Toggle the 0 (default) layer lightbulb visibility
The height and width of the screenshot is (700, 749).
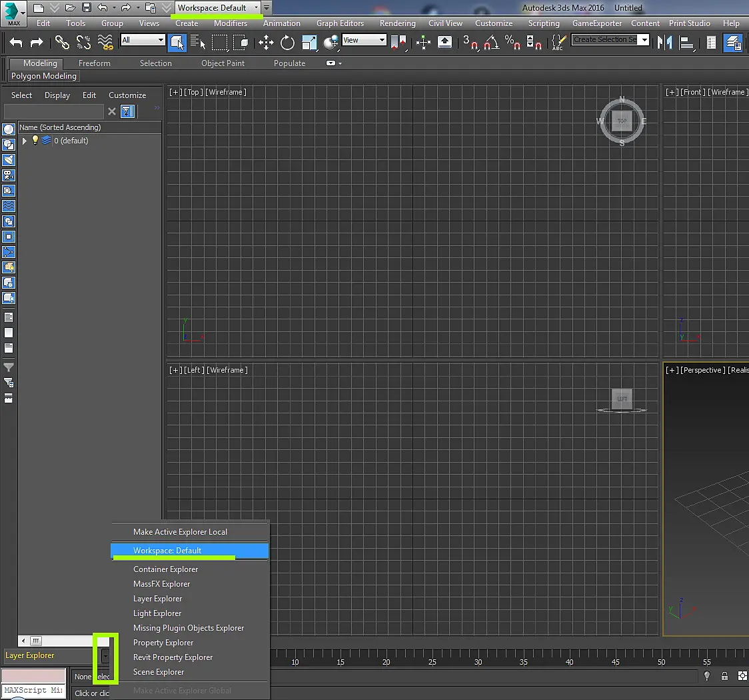35,140
